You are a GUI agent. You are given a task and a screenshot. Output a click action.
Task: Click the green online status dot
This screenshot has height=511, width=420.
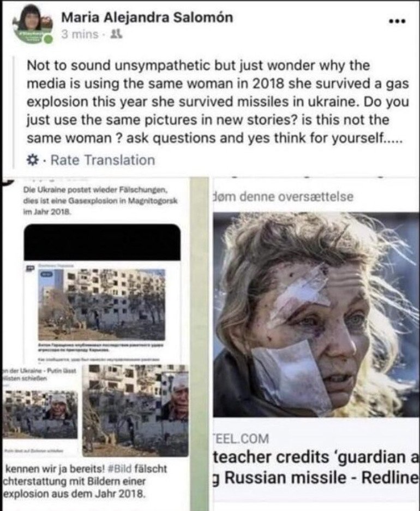click(48, 39)
